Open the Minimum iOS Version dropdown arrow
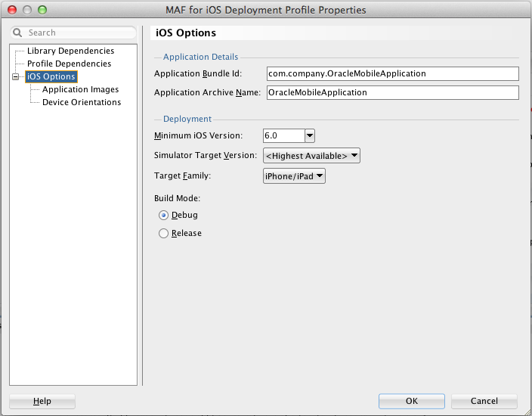Viewport: 532px width, 416px height. point(310,135)
